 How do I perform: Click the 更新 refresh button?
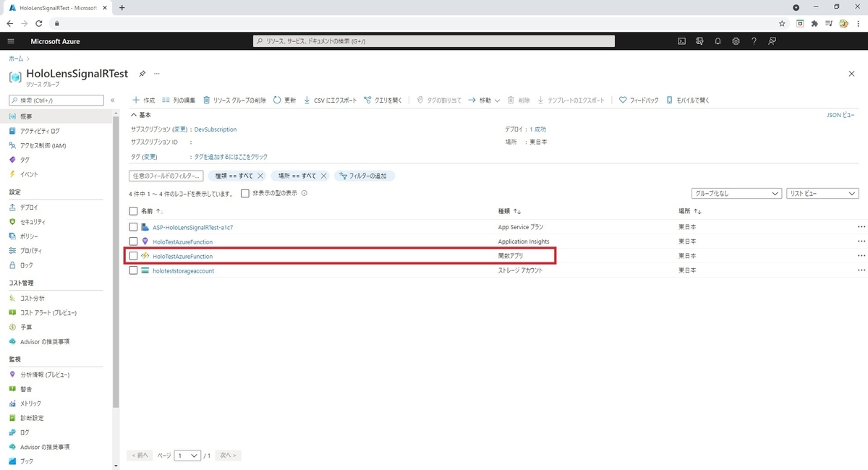pos(284,100)
